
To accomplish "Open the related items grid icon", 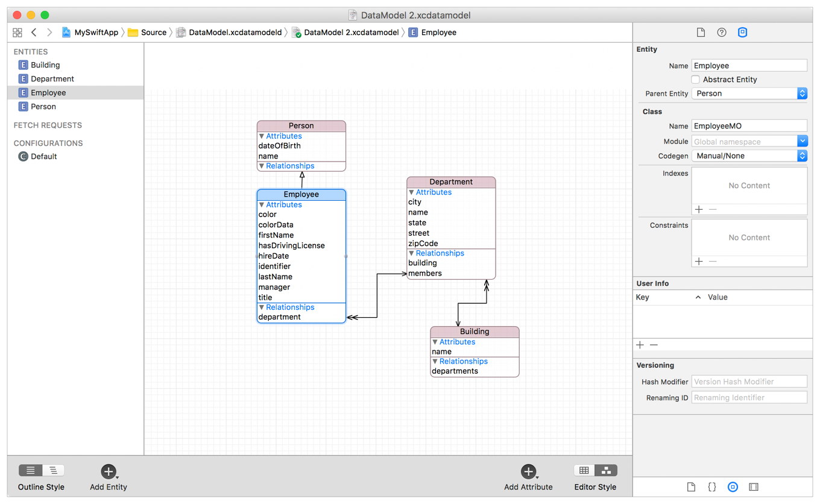I will (x=17, y=33).
